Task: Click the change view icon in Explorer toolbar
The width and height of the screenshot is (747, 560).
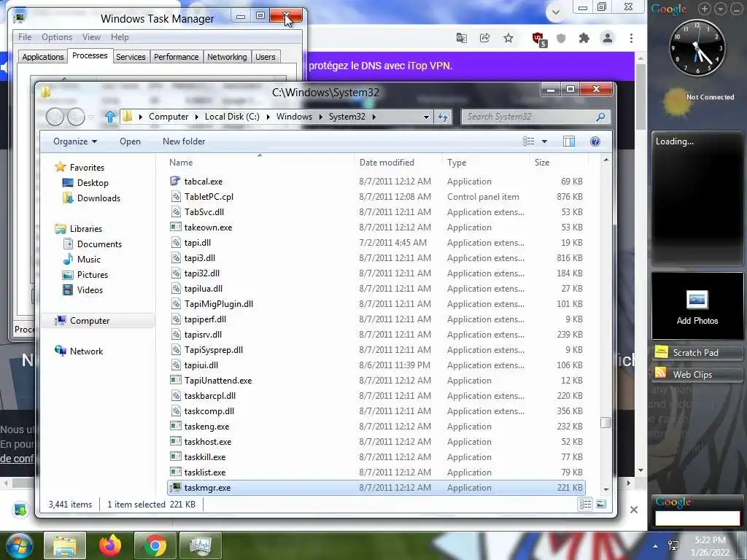Action: tap(528, 141)
